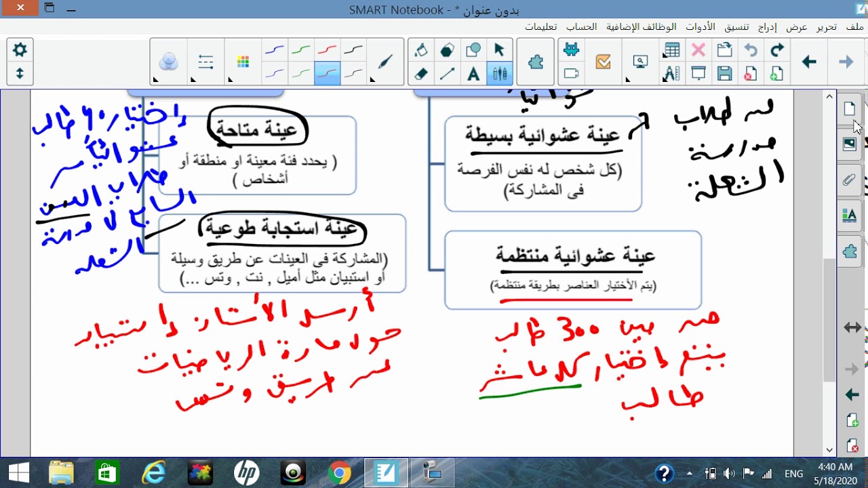The height and width of the screenshot is (488, 868).
Task: Select blue thick pen preset
Action: [275, 50]
